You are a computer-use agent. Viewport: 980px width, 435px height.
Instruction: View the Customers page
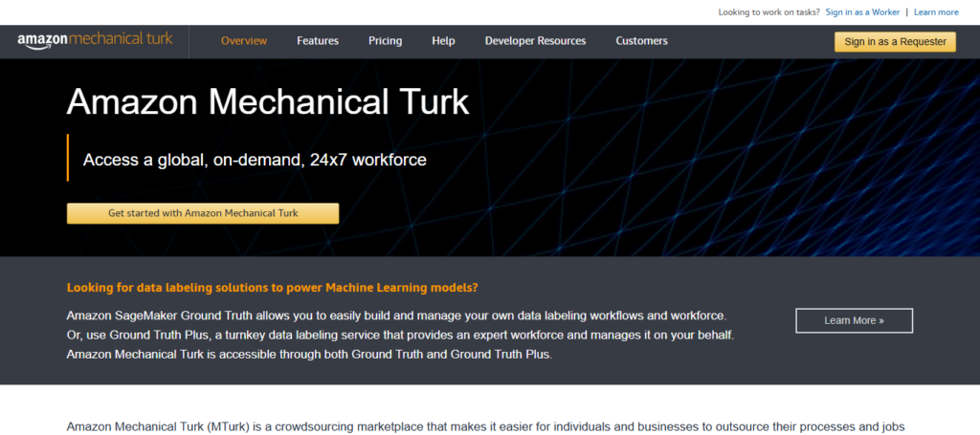click(x=641, y=41)
